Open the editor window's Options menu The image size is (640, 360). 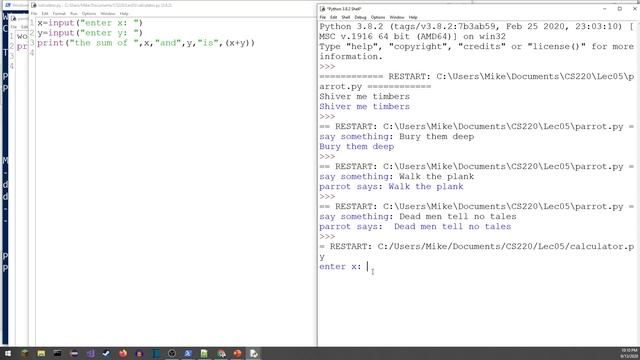[x=89, y=13]
